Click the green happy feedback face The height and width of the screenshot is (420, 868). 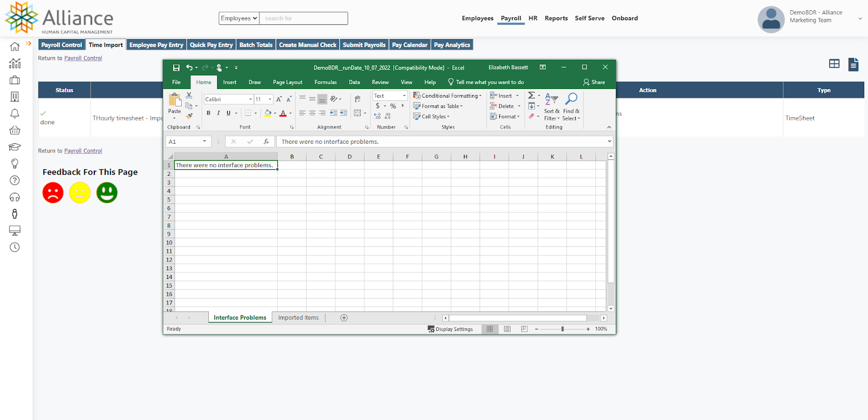click(x=107, y=193)
